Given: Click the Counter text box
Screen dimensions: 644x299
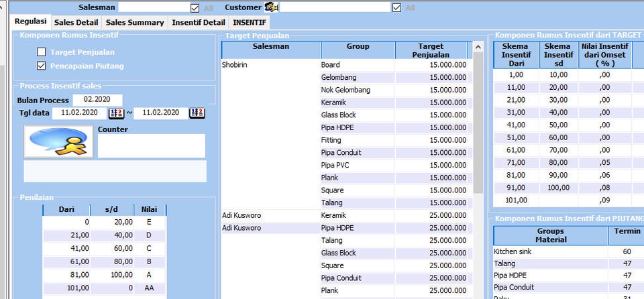Looking at the screenshot, I should (152, 145).
